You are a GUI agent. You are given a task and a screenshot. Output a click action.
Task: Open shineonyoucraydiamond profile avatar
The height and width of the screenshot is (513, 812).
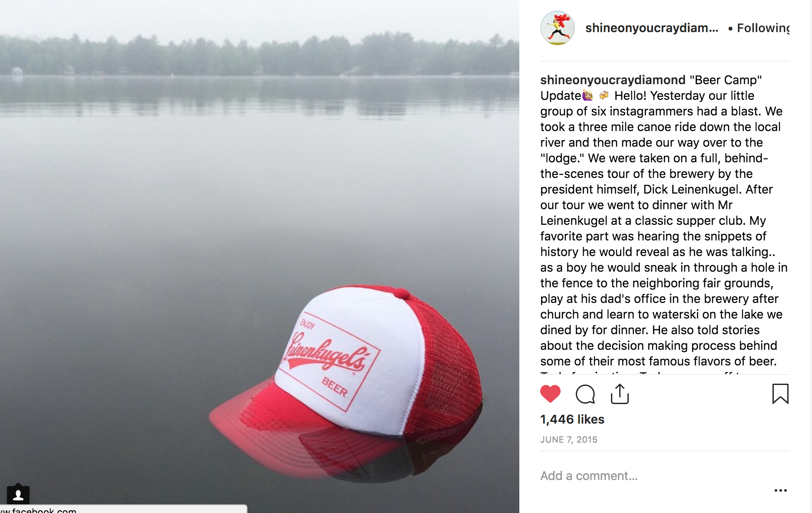pyautogui.click(x=558, y=28)
